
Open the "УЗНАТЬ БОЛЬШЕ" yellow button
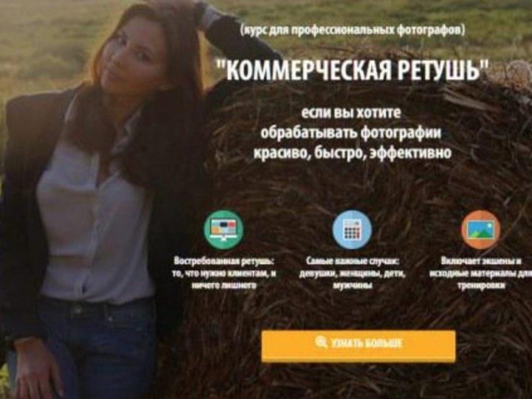[358, 346]
